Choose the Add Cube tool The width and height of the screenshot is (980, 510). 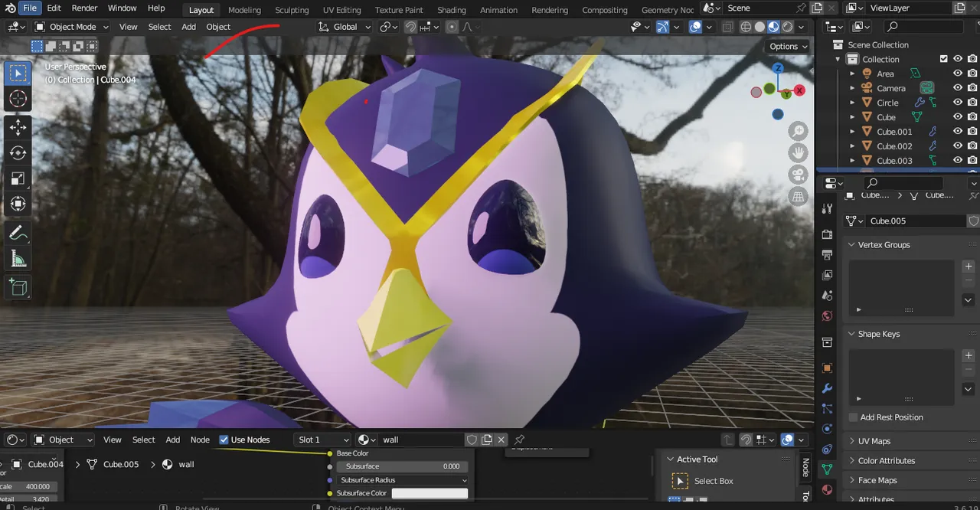18,288
